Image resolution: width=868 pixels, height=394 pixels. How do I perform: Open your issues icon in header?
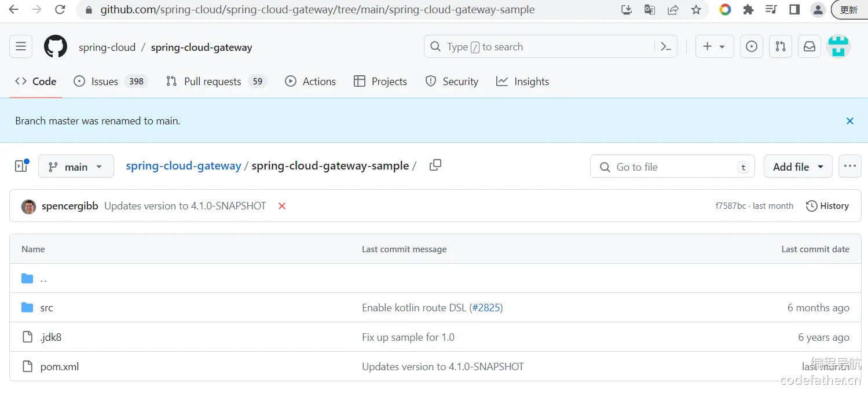pyautogui.click(x=752, y=47)
